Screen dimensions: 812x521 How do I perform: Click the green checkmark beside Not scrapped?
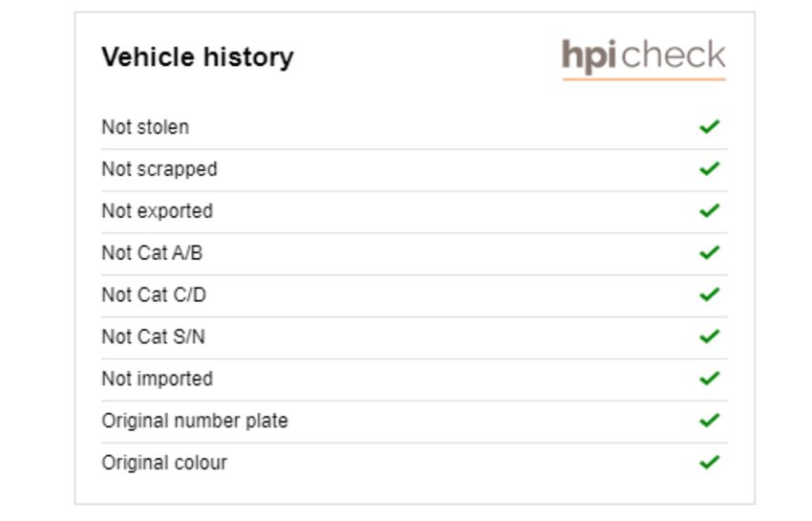pos(710,168)
